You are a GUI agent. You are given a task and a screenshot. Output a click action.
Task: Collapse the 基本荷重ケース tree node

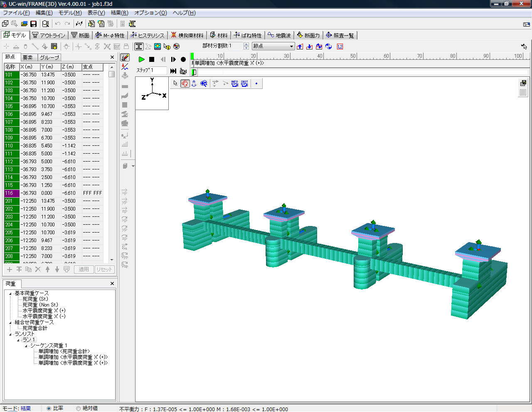[10, 294]
